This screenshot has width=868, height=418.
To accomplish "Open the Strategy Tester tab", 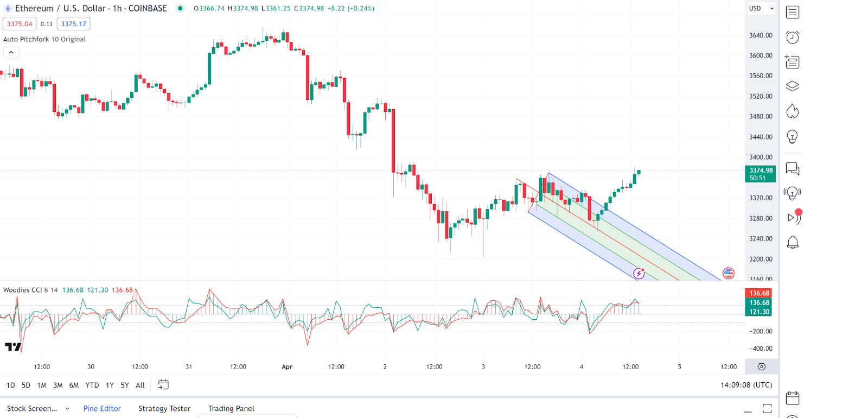I will [164, 409].
